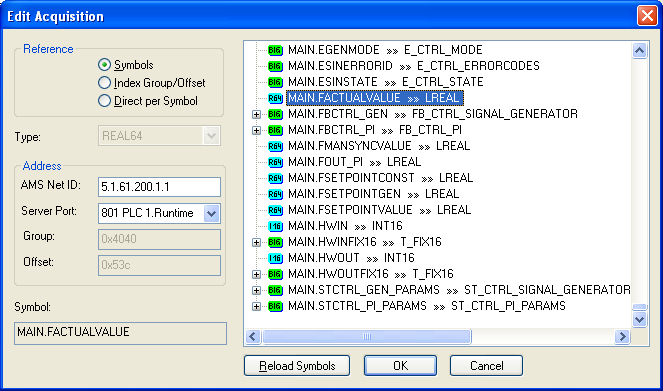The width and height of the screenshot is (663, 391).
Task: Select the MAIN.HWOUT INT16 row
Action: (351, 258)
